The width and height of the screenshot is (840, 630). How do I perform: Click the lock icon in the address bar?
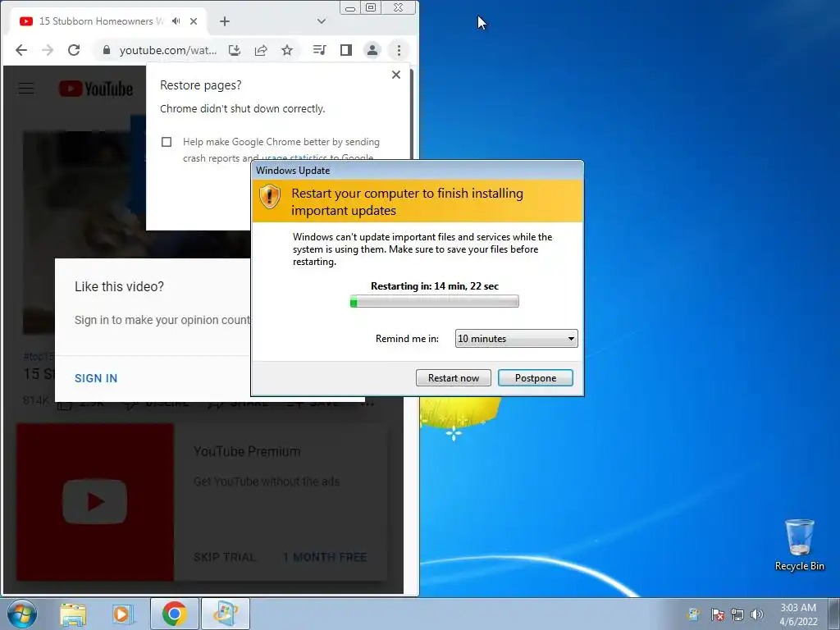pyautogui.click(x=107, y=50)
